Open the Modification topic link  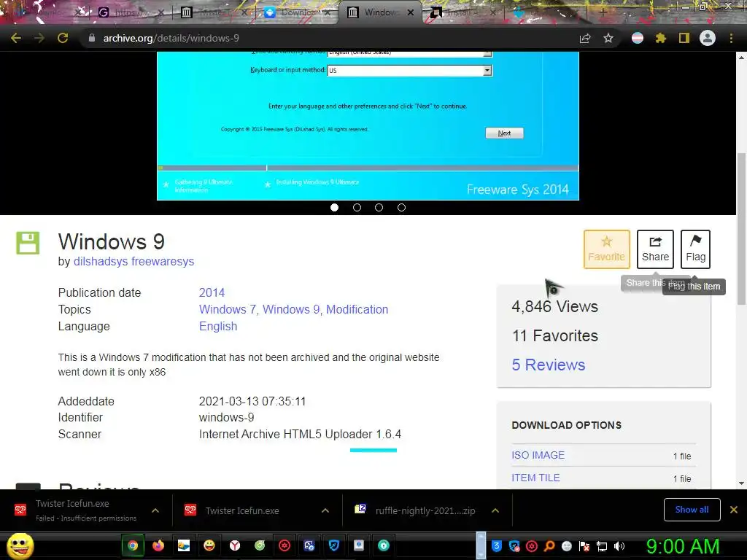pyautogui.click(x=357, y=309)
